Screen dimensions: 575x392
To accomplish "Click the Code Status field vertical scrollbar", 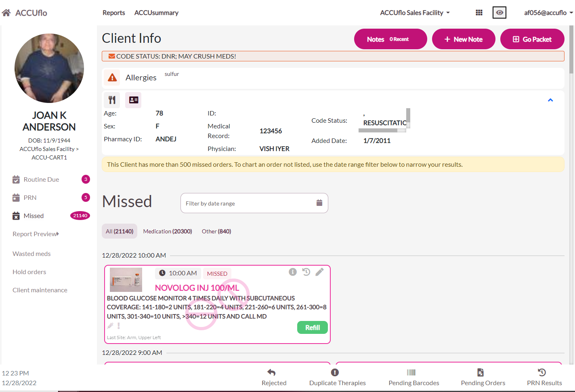I will (408, 115).
